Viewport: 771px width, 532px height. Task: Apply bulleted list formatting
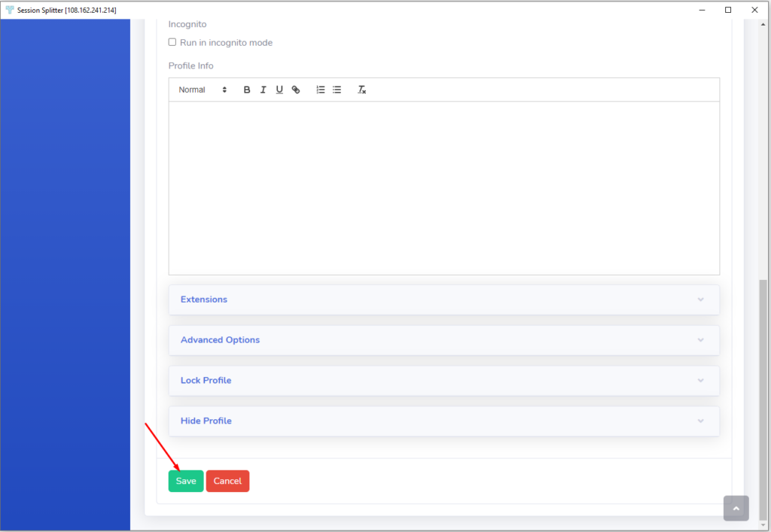click(337, 90)
